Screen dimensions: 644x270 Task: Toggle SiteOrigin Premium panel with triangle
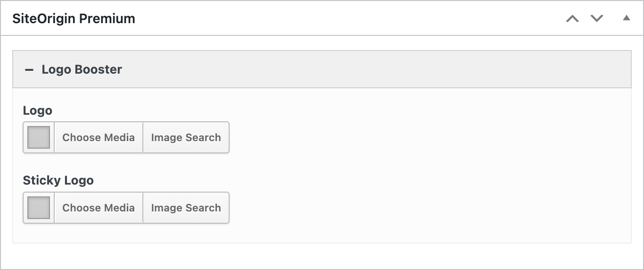point(626,18)
